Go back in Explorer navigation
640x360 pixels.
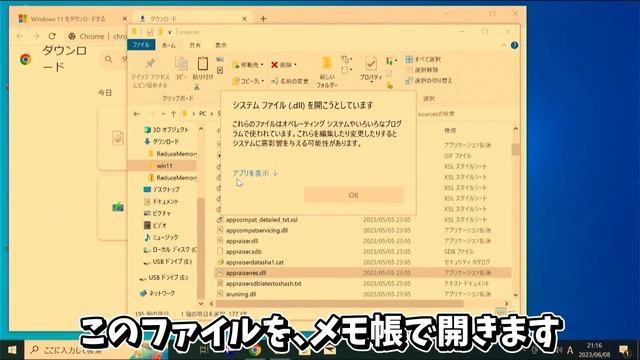137,114
